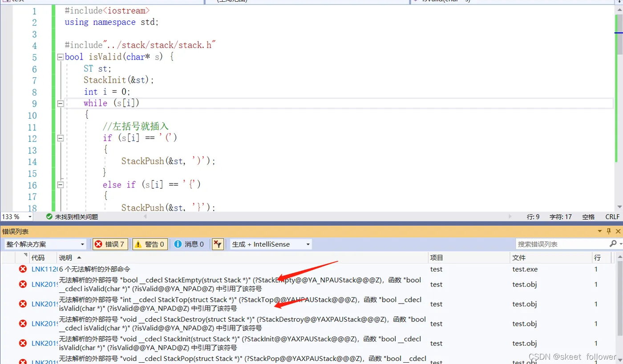Open the search options arrow in error list search
This screenshot has height=364, width=623.
pyautogui.click(x=620, y=244)
